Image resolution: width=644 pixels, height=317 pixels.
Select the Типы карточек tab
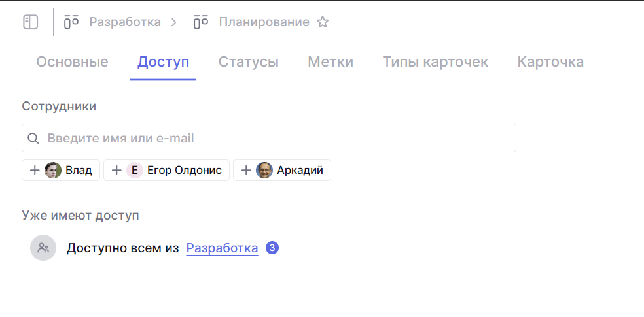point(435,62)
